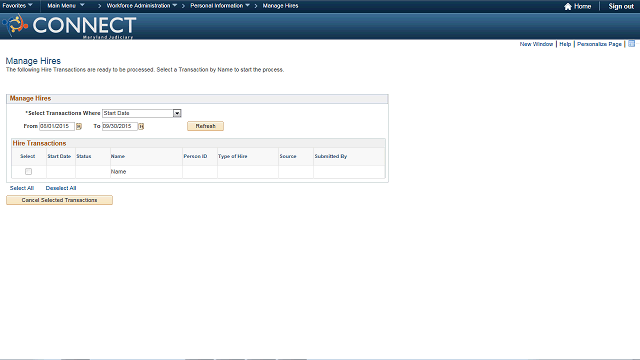The height and width of the screenshot is (360, 640).
Task: Tick the Select checkbox in transaction row
Action: (28, 171)
